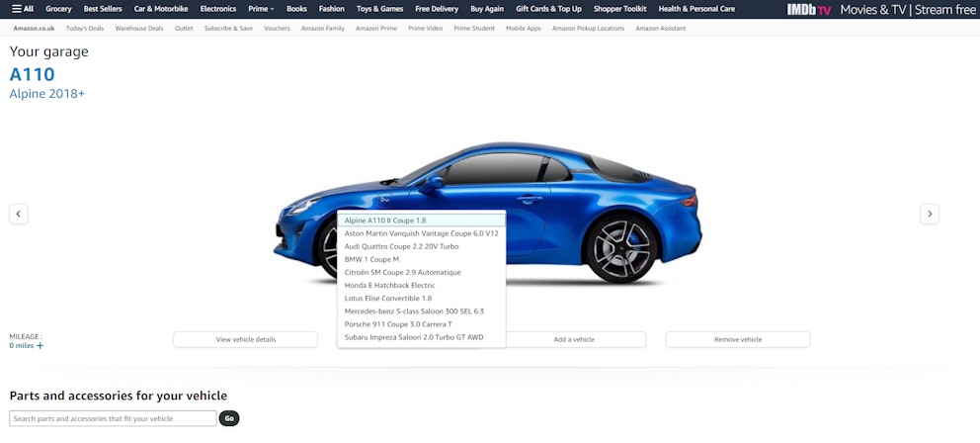Click the View vehicle details button
Image resolution: width=980 pixels, height=443 pixels.
click(x=245, y=339)
